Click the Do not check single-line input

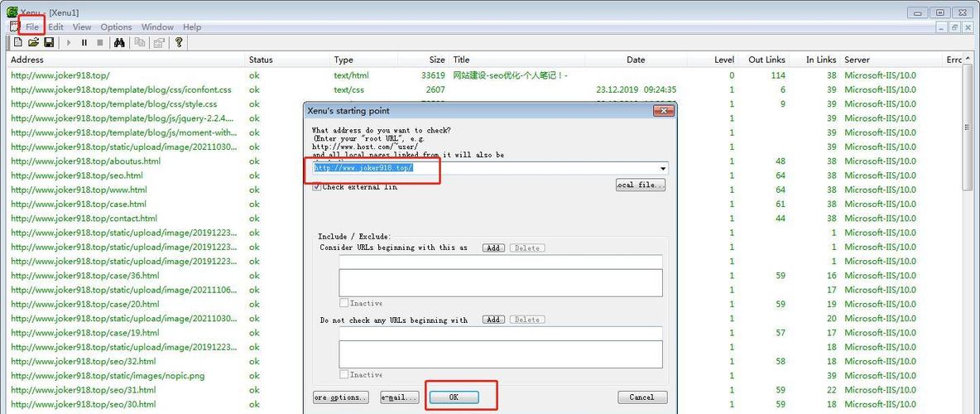click(501, 333)
